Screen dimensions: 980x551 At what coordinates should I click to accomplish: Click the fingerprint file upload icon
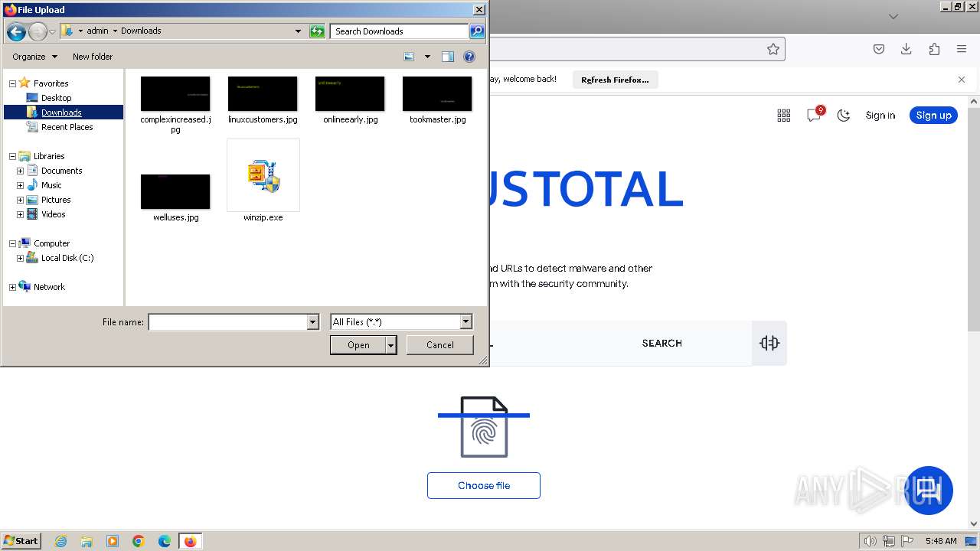tap(484, 427)
